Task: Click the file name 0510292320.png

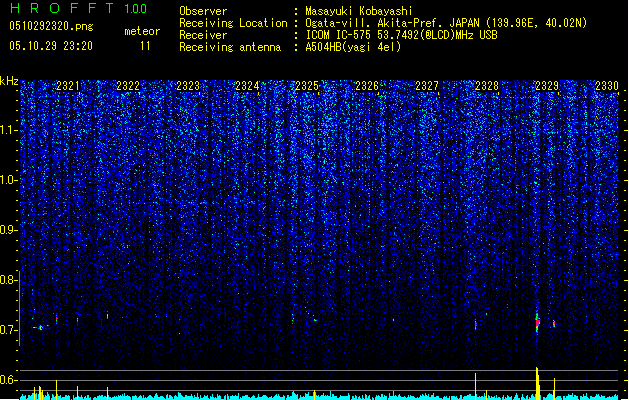Action: tap(51, 27)
